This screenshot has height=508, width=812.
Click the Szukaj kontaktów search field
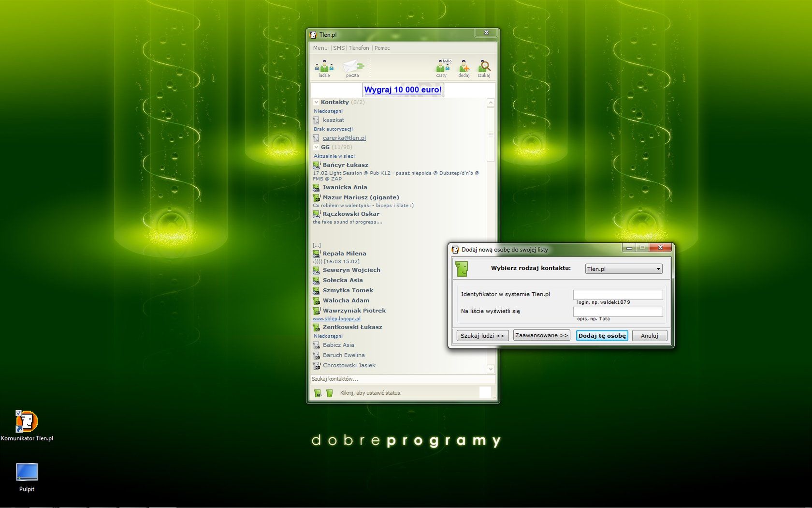coord(403,379)
